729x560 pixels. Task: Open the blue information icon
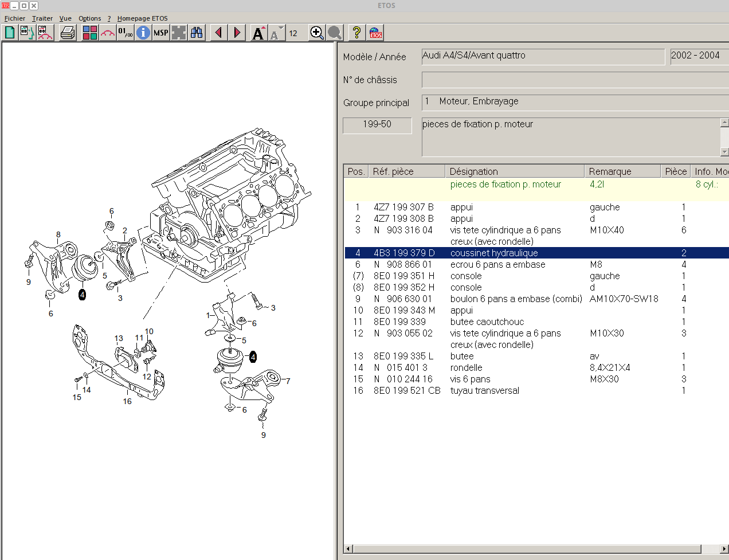point(143,33)
